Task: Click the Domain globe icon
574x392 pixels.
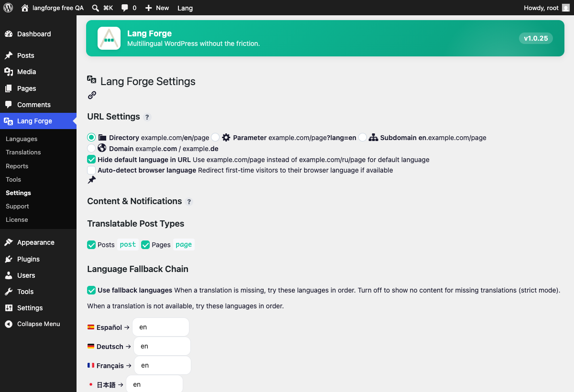Action: pos(102,148)
